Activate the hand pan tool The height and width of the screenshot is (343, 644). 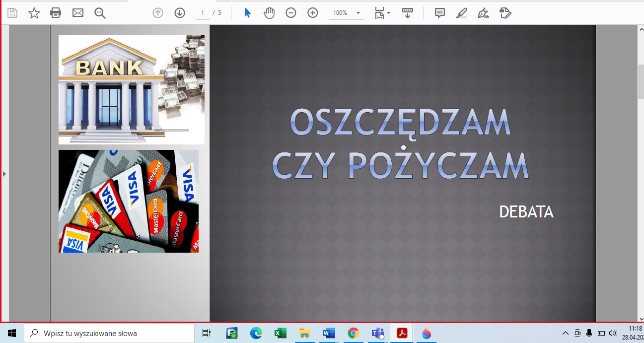[x=269, y=13]
